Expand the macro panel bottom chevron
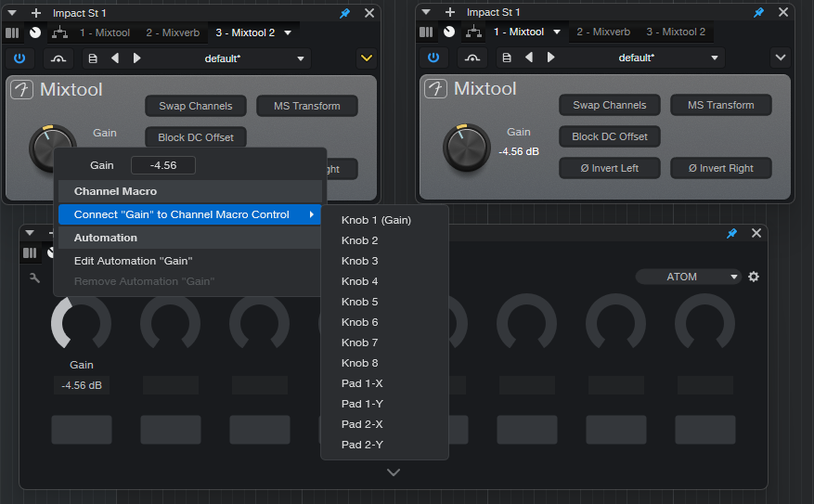814x504 pixels. pos(394,472)
